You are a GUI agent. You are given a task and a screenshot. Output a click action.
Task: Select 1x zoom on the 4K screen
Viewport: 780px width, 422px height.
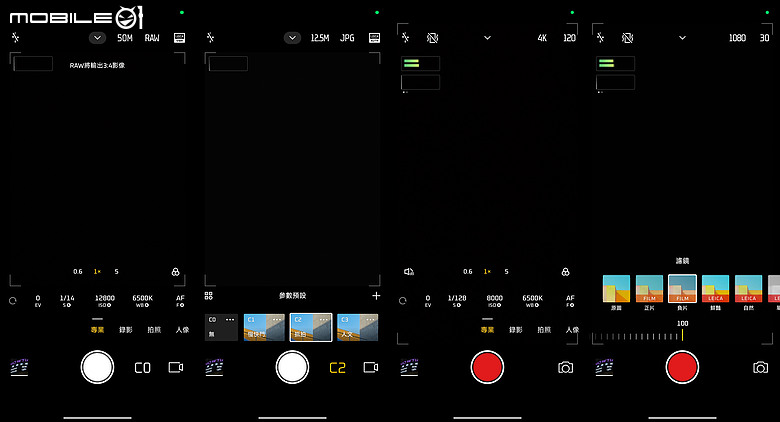point(487,272)
